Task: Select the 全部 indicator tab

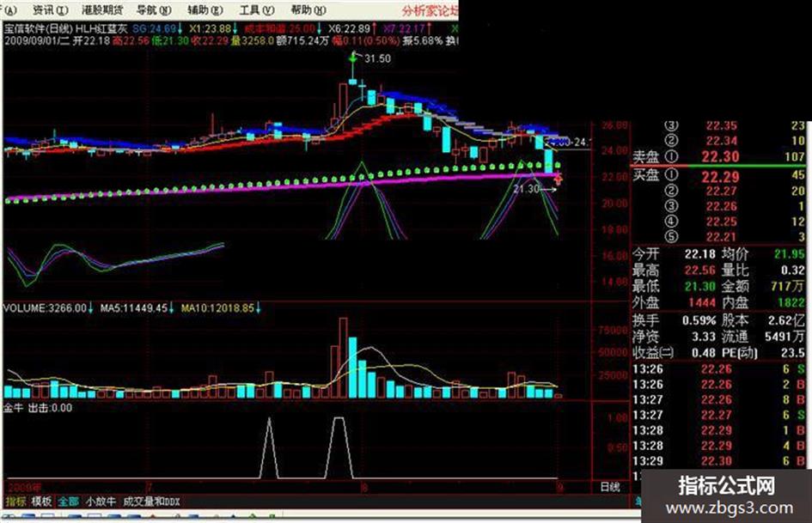Action: point(68,501)
